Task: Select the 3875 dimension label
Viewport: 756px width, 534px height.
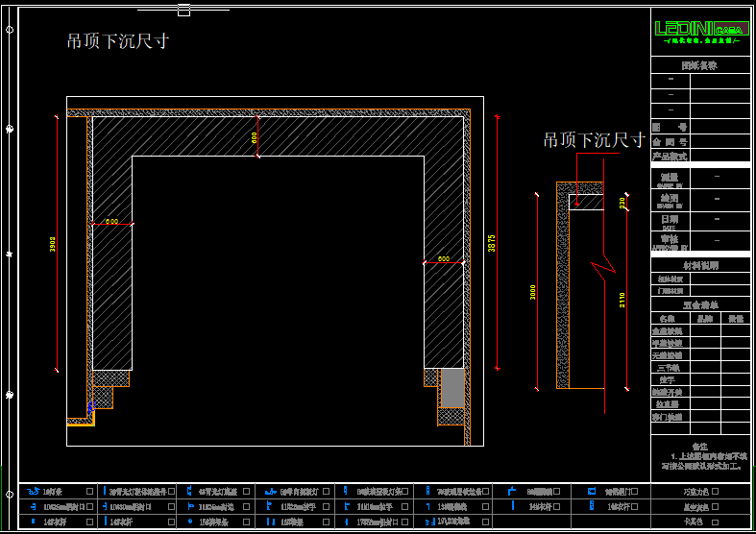Action: tap(491, 243)
